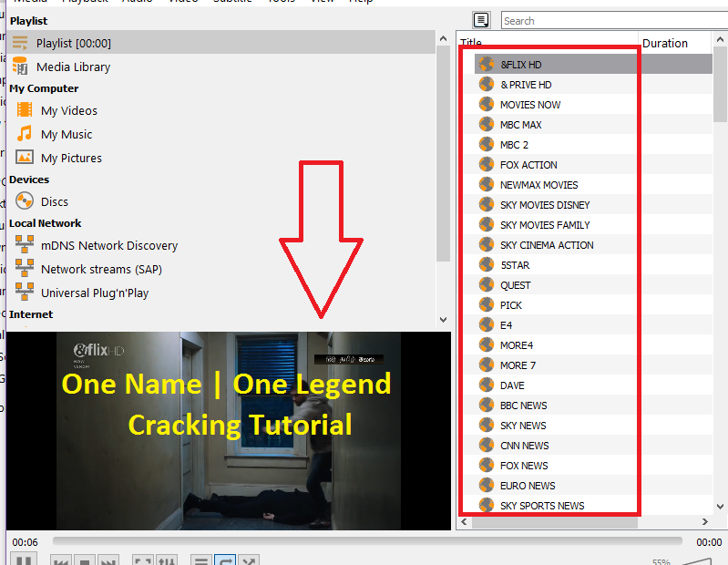This screenshot has height=565, width=728.
Task: Click playlist horizontal scrollbar left arrow
Action: point(465,522)
